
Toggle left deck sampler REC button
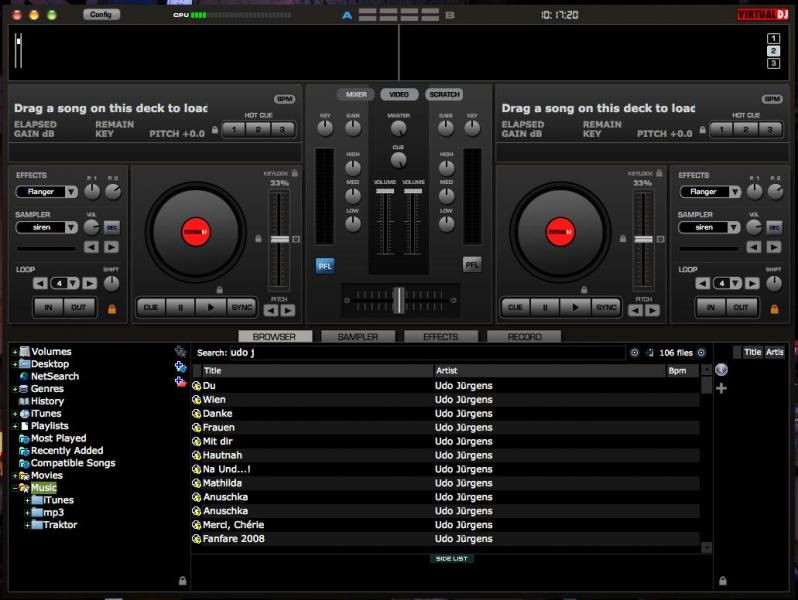[111, 227]
